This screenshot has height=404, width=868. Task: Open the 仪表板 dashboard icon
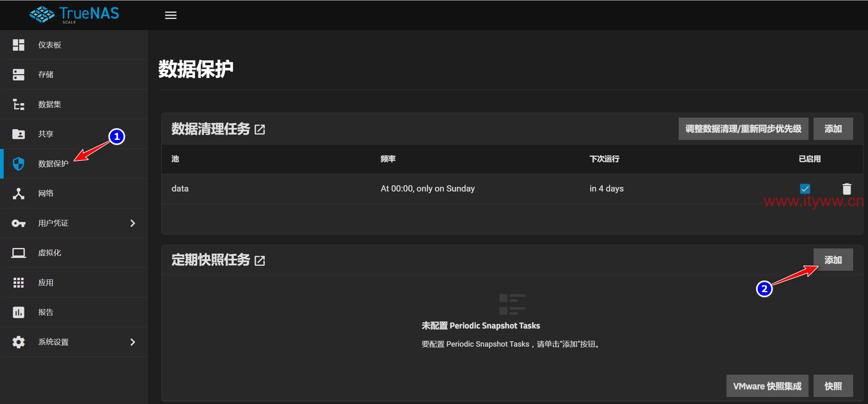pos(19,45)
